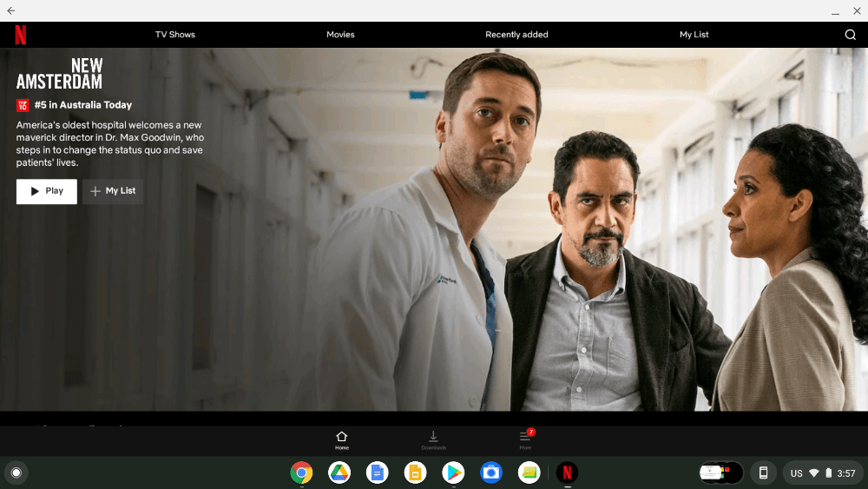868x489 pixels.
Task: Play New Amsterdam
Action: 47,191
